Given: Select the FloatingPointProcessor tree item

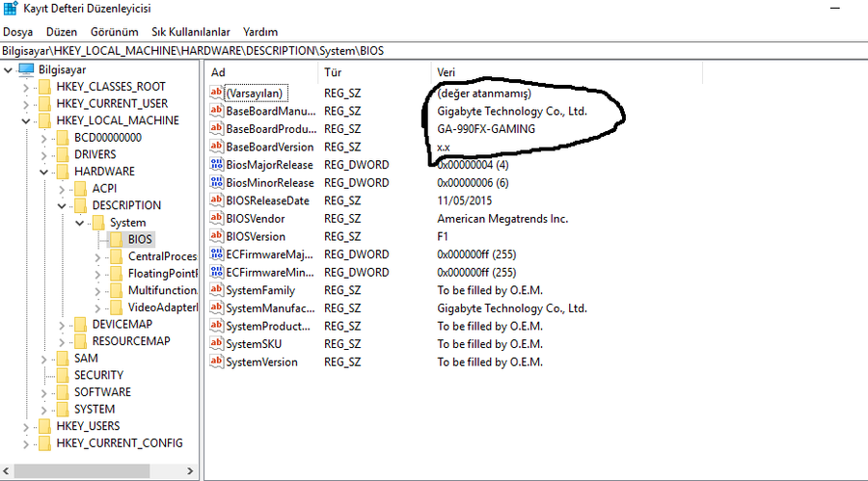Looking at the screenshot, I should (x=162, y=274).
